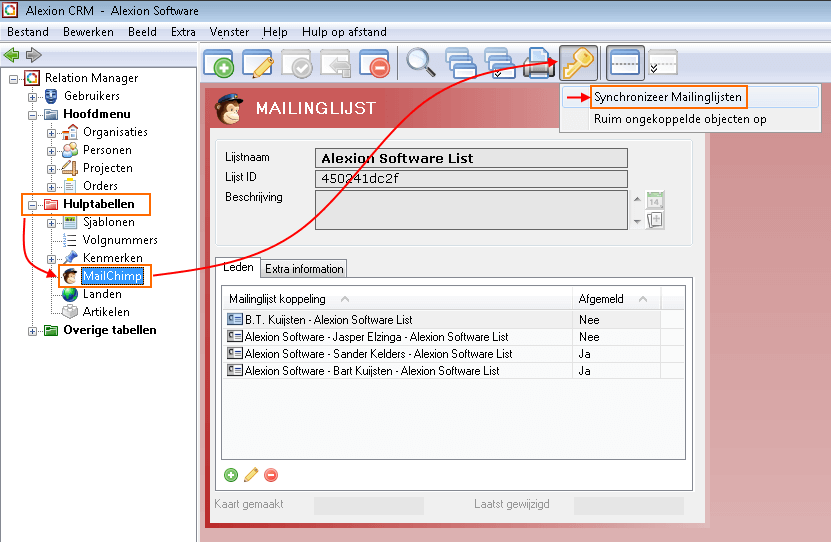
Task: Click the stacked cards toolbar icon
Action: point(460,64)
